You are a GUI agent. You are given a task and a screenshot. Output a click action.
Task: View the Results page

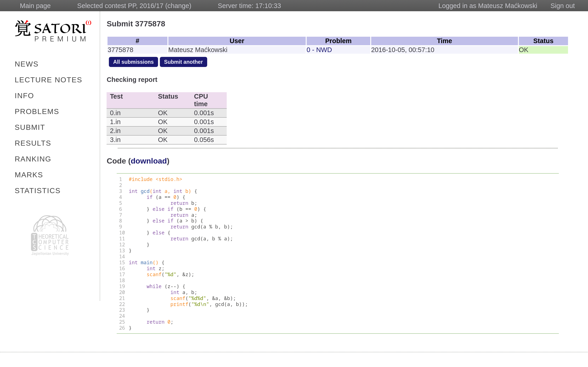coord(33,143)
